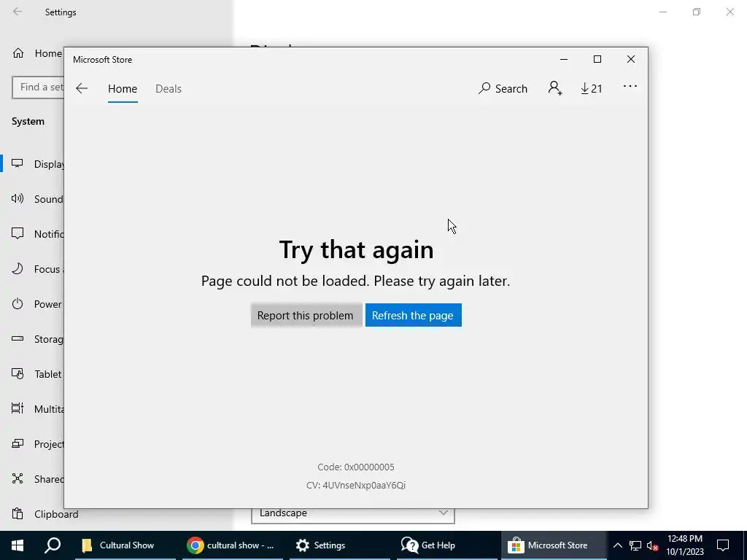Image resolution: width=747 pixels, height=560 pixels.
Task: Open the Store three-dot more menu
Action: coord(630,87)
